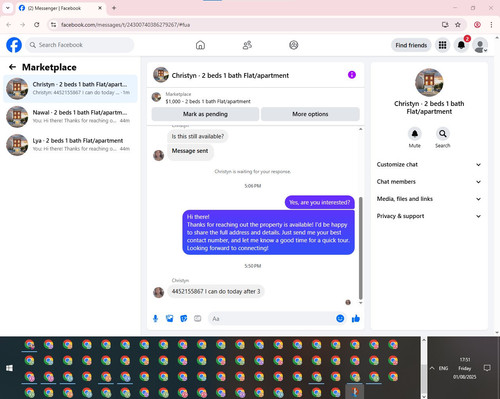The image size is (500, 399).
Task: Open the Facebook logo home link
Action: click(x=14, y=45)
